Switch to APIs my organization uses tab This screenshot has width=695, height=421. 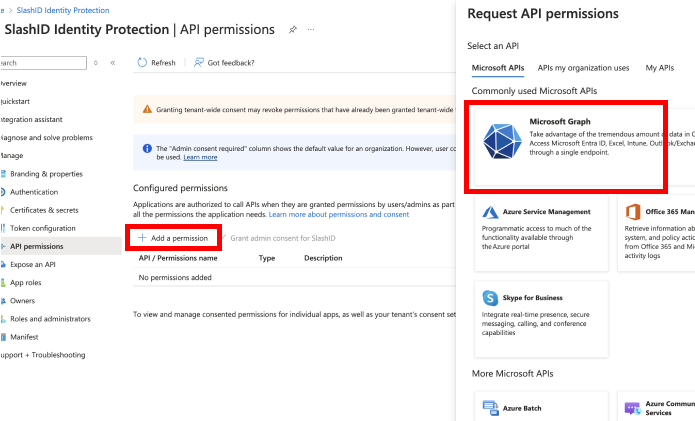tap(583, 68)
